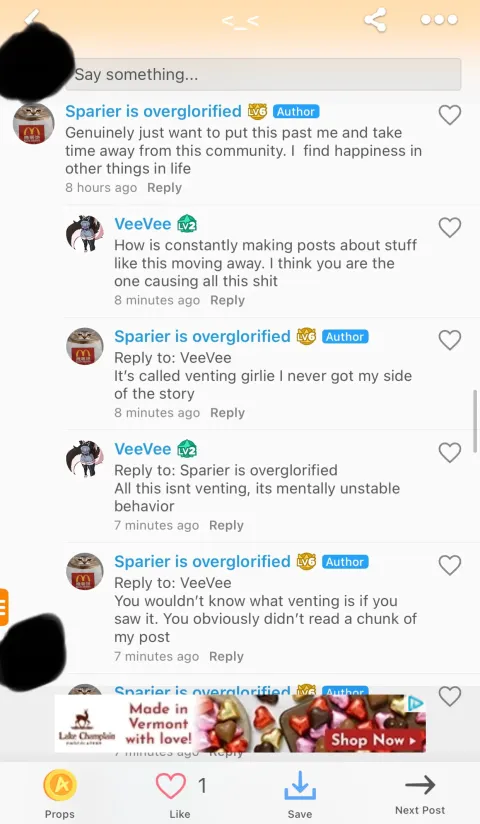480x824 pixels.
Task: Heart the 'Genuinely just want' top comment
Action: click(450, 115)
